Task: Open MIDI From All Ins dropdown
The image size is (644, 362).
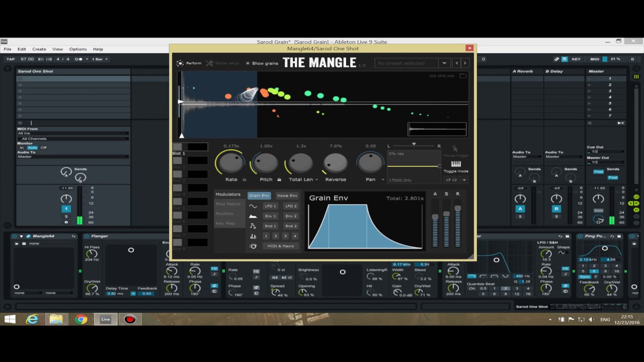Action: pyautogui.click(x=73, y=134)
